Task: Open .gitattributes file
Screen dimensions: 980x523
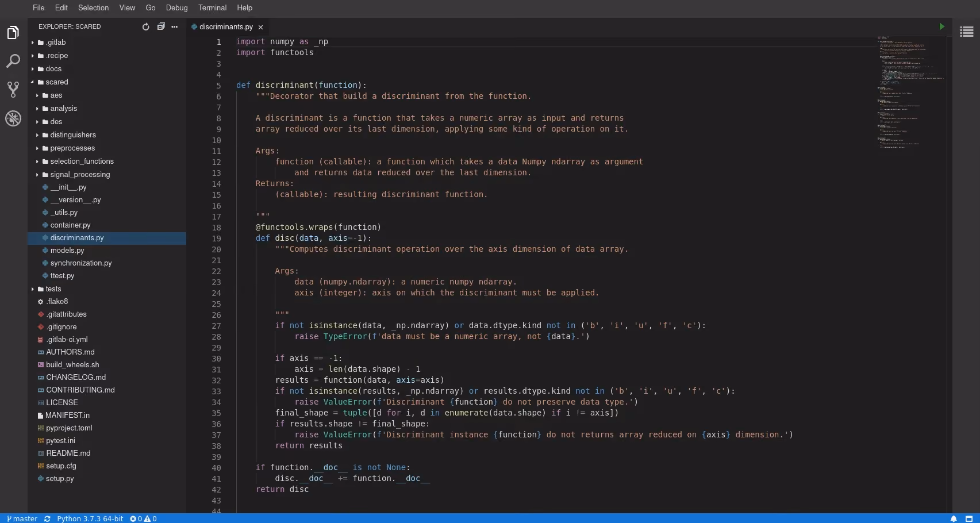Action: [x=107, y=314]
